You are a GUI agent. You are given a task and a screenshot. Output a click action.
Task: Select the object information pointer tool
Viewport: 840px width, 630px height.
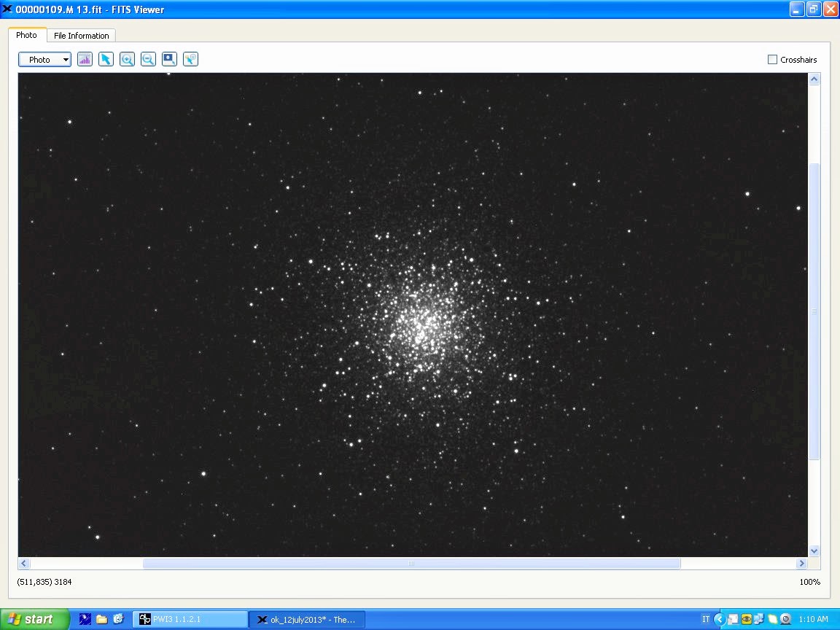click(190, 60)
